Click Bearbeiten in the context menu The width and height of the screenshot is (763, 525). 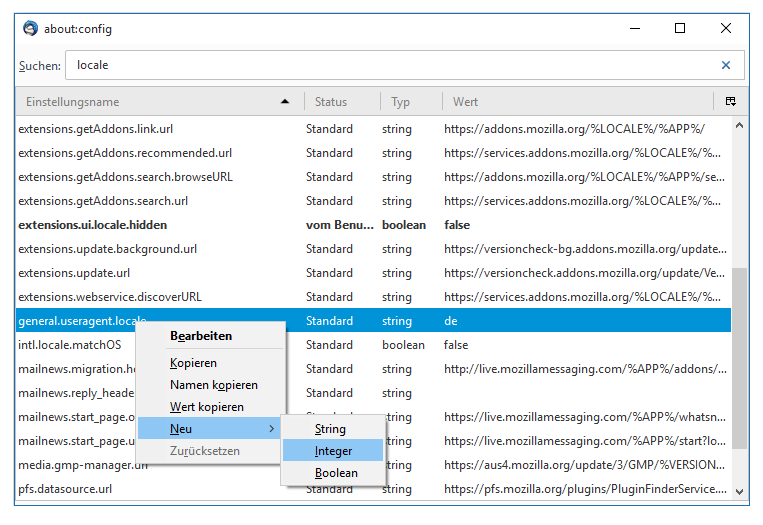[201, 336]
